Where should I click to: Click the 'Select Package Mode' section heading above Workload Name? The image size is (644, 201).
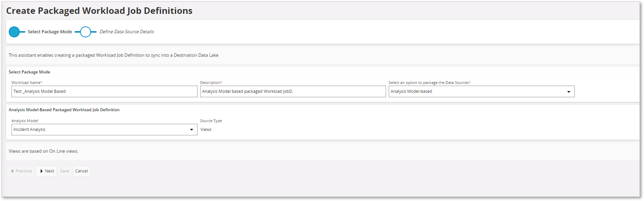pos(30,72)
